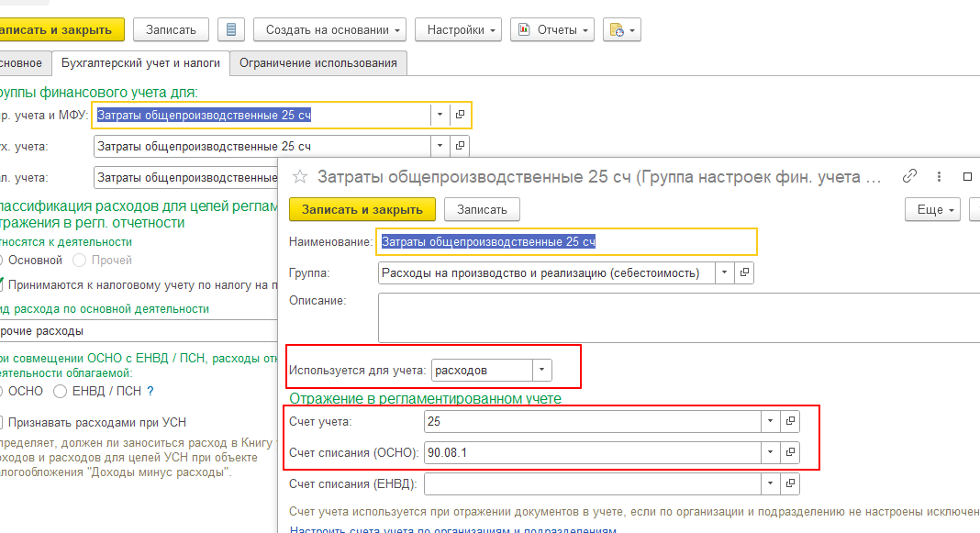
Task: Open the Еще menu in the dialog
Action: 932,209
